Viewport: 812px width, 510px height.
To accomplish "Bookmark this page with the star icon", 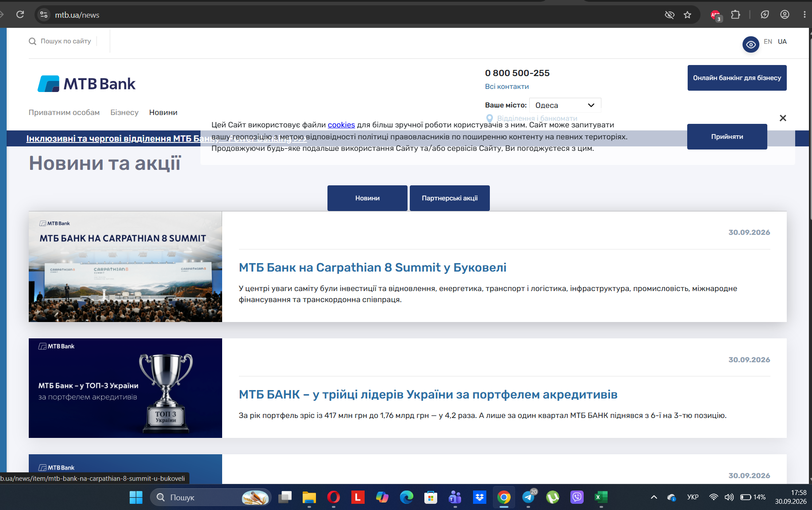I will click(687, 15).
